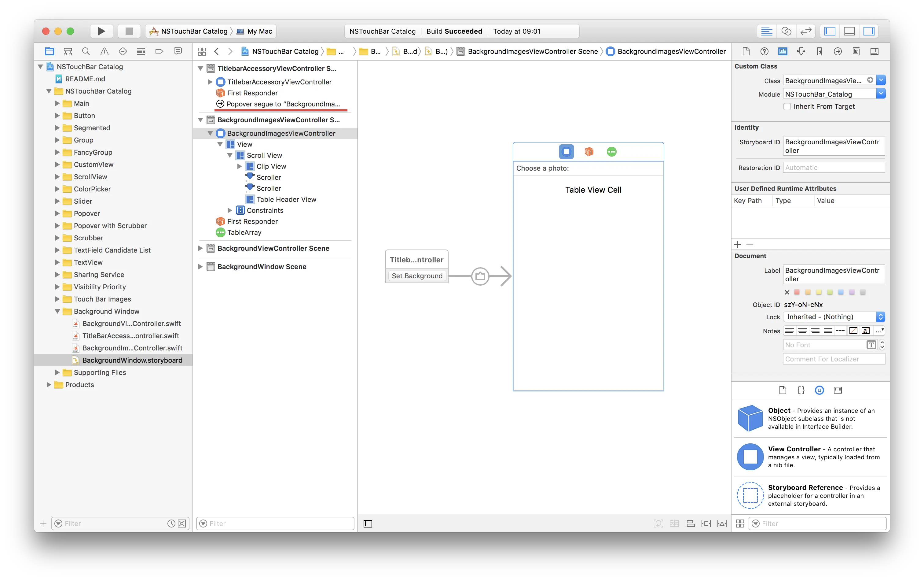Enable the Inherit From Target checkbox
The height and width of the screenshot is (581, 924).
coord(787,106)
